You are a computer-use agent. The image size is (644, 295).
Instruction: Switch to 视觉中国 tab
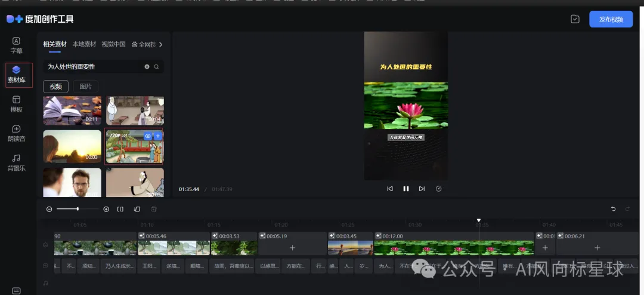pos(113,44)
